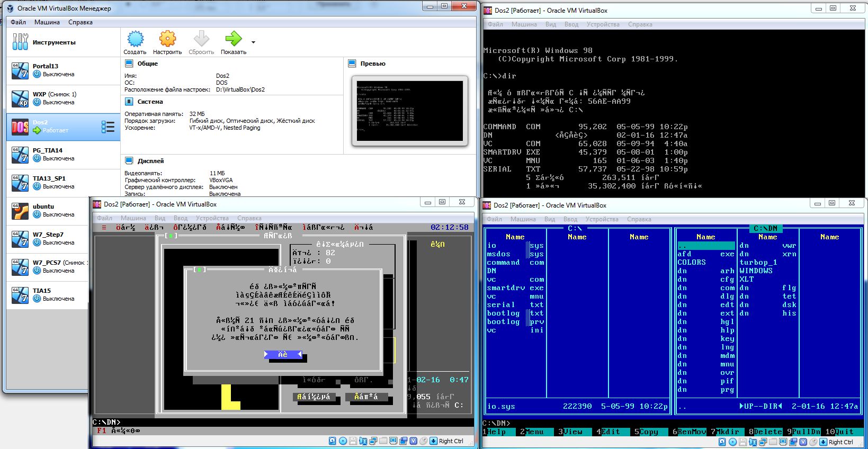Select the Portal13 virtual machine

point(64,70)
